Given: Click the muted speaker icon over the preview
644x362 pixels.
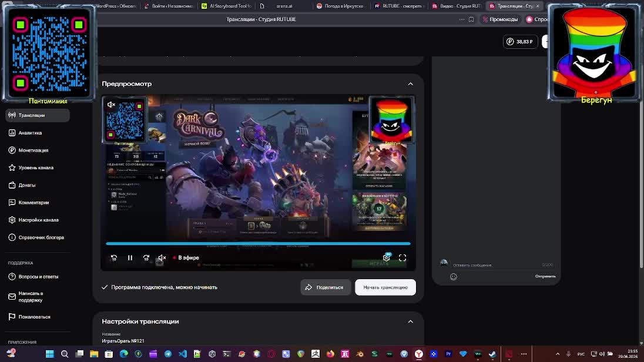Looking at the screenshot, I should click(x=111, y=105).
